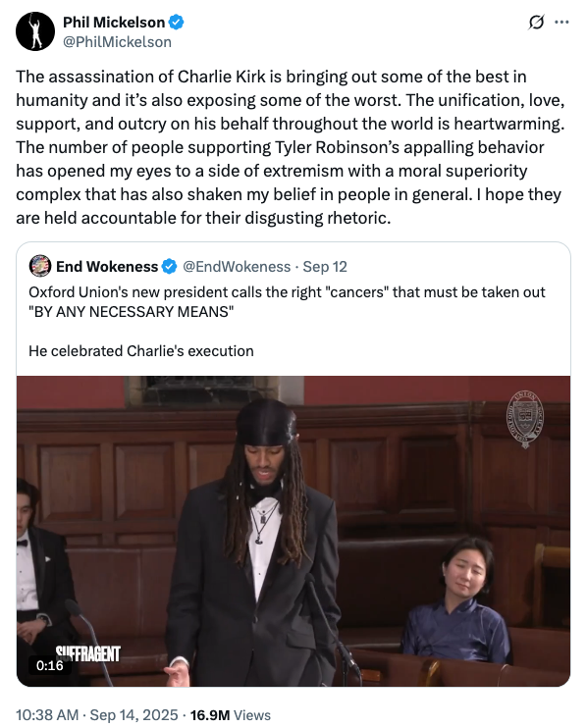
Task: Click the SUFFRAGENT watermark logo
Action: click(x=87, y=653)
